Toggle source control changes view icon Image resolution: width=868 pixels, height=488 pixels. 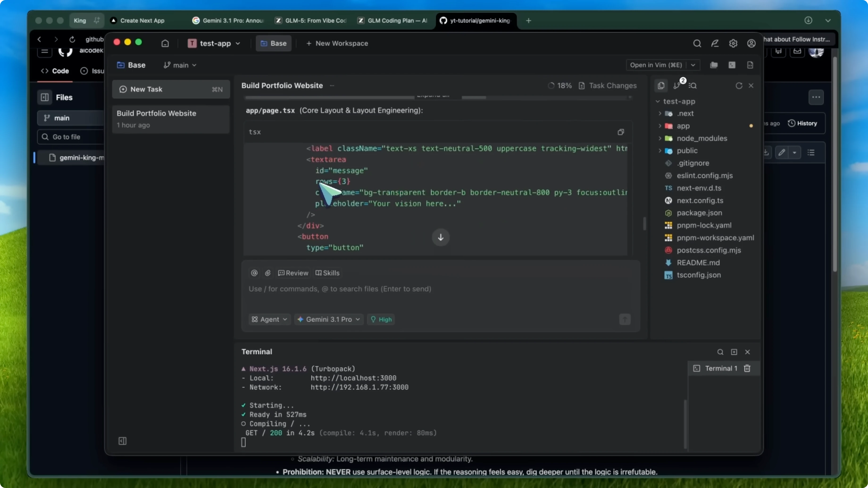(x=677, y=86)
